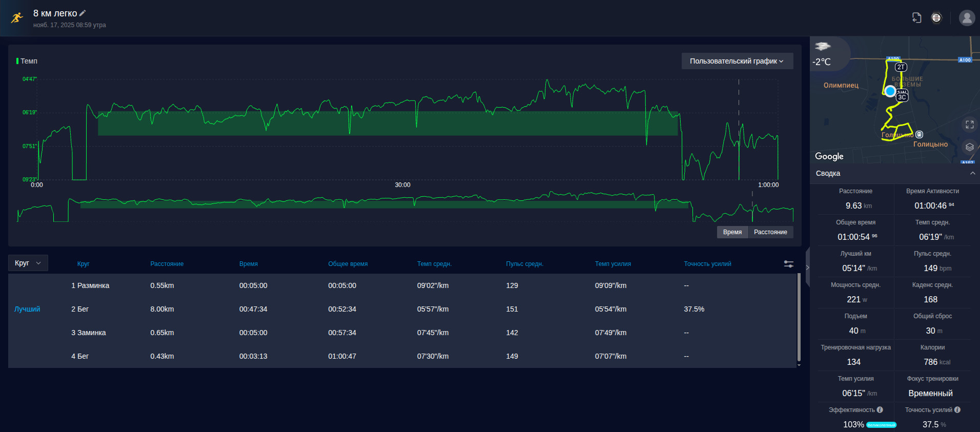Click the Точность усилий info icon
This screenshot has width=980, height=432.
point(957,410)
